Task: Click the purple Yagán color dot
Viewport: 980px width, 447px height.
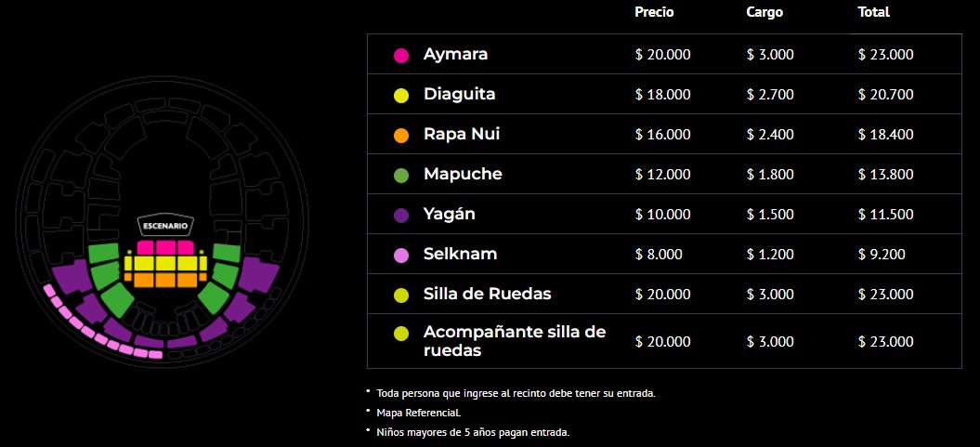Action: pyautogui.click(x=401, y=215)
